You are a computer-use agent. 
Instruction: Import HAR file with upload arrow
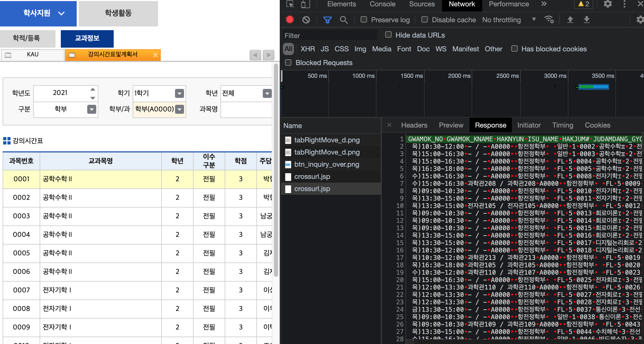[x=570, y=20]
